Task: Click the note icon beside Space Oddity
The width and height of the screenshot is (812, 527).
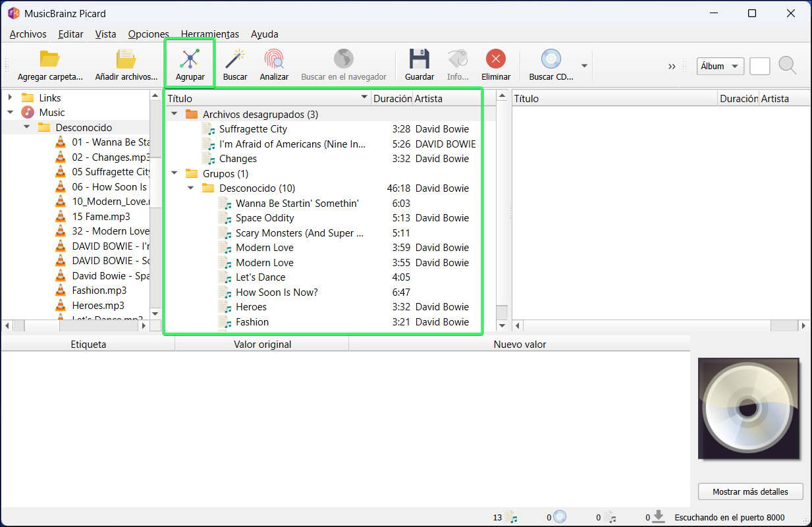Action: 225,218
